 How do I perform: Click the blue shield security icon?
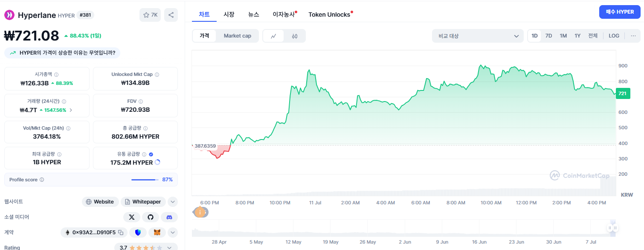point(138,233)
